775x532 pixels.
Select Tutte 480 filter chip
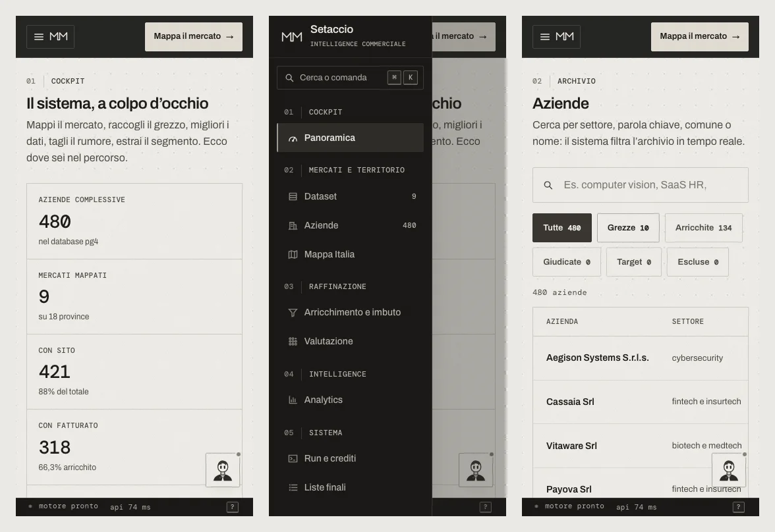(x=562, y=228)
